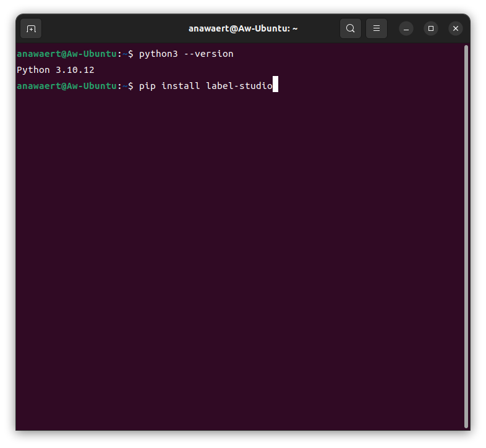The width and height of the screenshot is (486, 448).
Task: Click the word pip in the command
Action: (147, 86)
